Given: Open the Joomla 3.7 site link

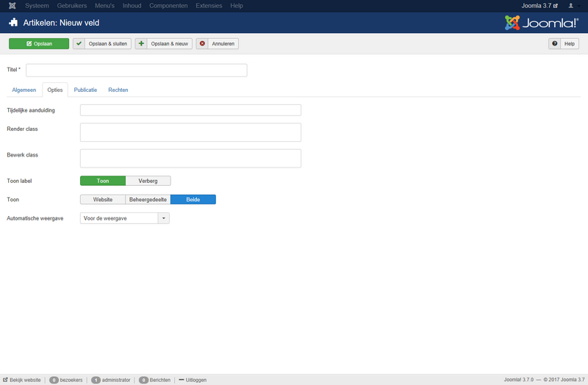Looking at the screenshot, I should coord(539,6).
